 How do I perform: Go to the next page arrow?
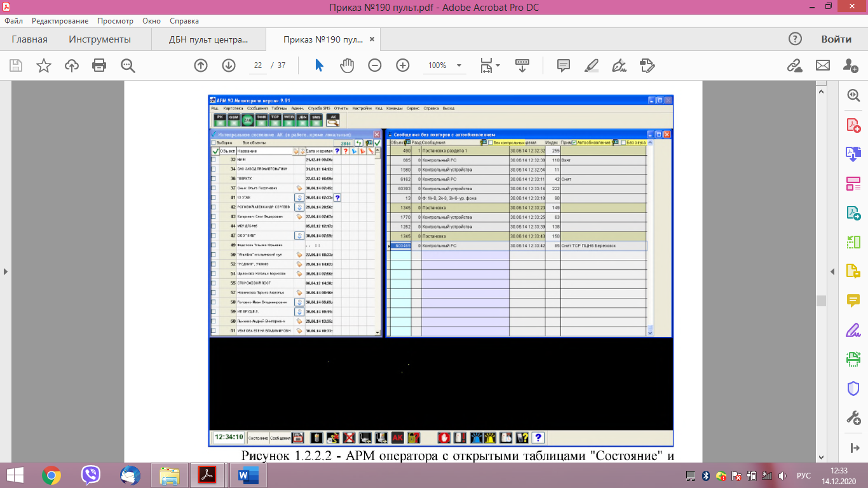click(229, 65)
